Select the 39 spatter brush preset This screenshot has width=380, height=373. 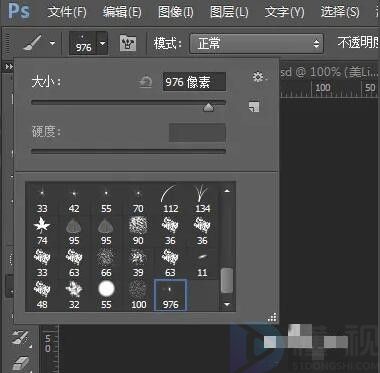click(138, 263)
